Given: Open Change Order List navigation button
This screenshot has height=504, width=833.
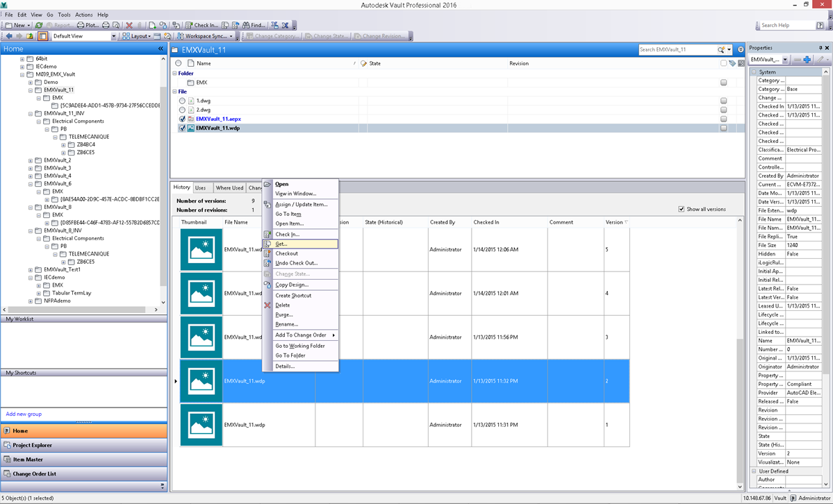Looking at the screenshot, I should coord(84,473).
